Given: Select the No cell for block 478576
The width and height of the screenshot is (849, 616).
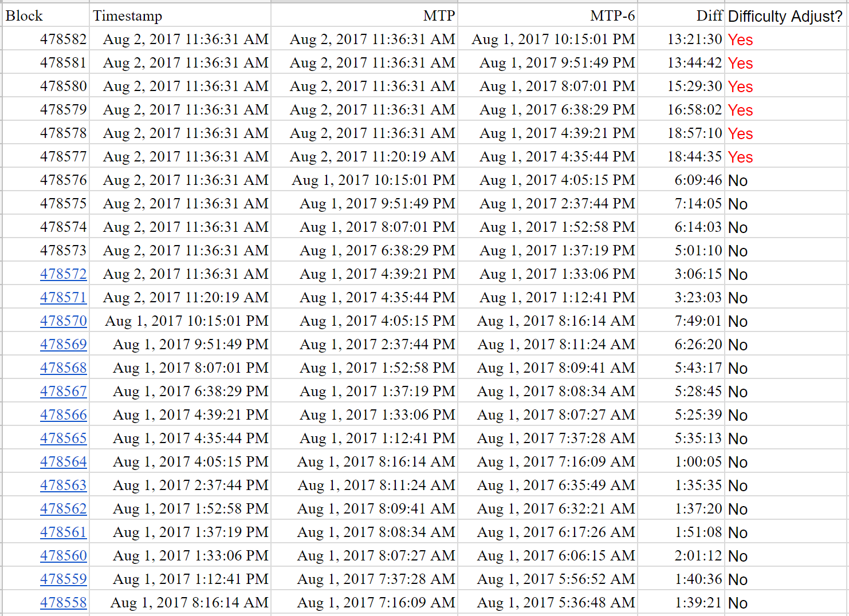Looking at the screenshot, I should coord(787,180).
